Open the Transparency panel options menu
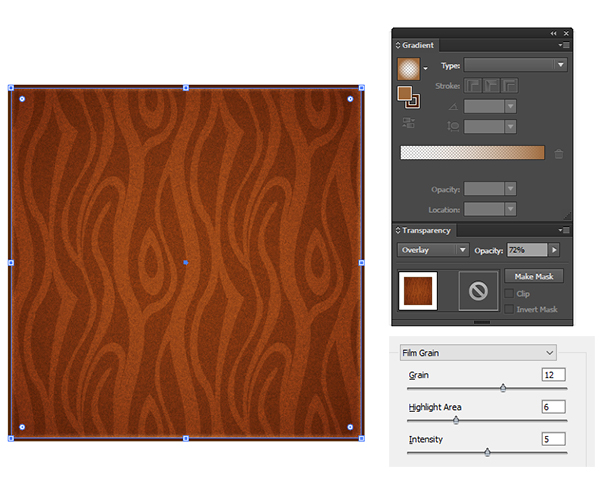 pyautogui.click(x=565, y=231)
